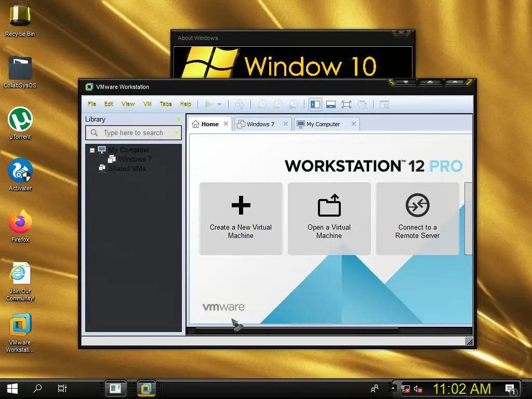The height and width of the screenshot is (399, 532).
Task: Click the search magnifier icon in Library
Action: (95, 132)
